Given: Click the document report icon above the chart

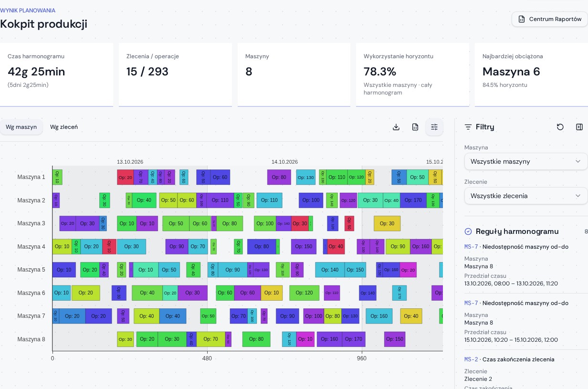Looking at the screenshot, I should (x=415, y=127).
